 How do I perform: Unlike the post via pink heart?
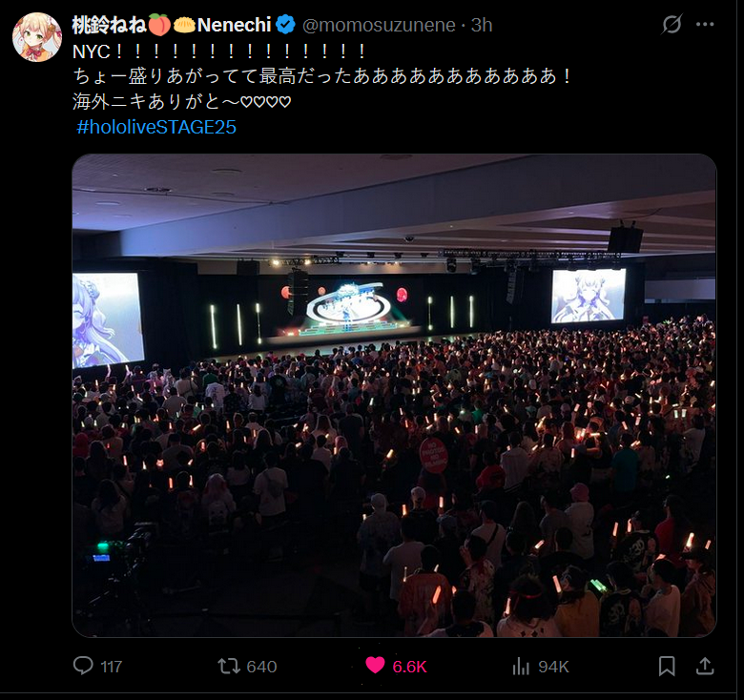coord(376,666)
